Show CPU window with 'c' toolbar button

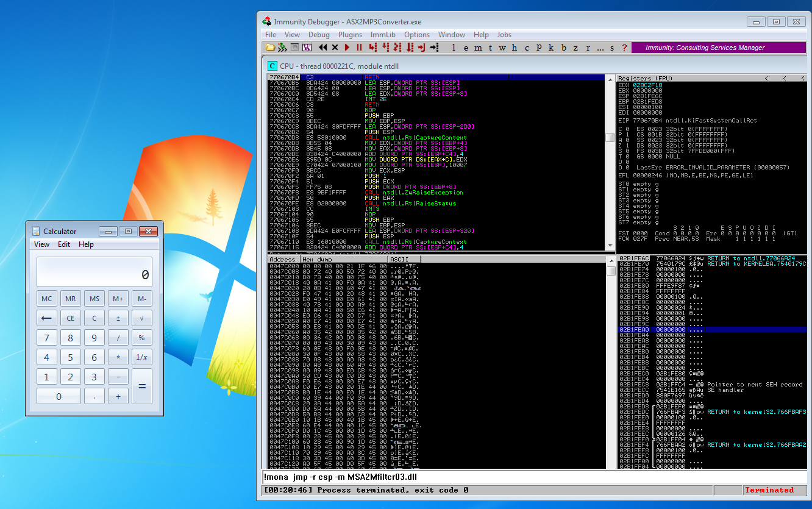click(x=527, y=48)
